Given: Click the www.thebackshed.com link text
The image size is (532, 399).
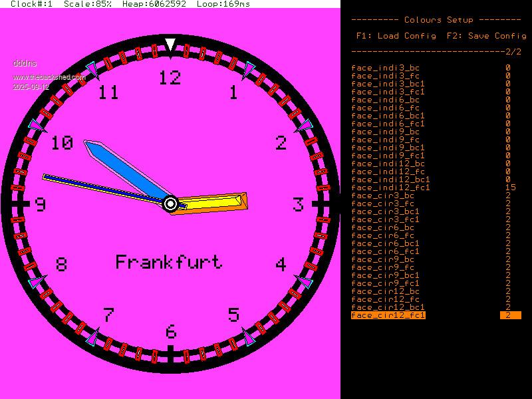Looking at the screenshot, I should [x=49, y=77].
